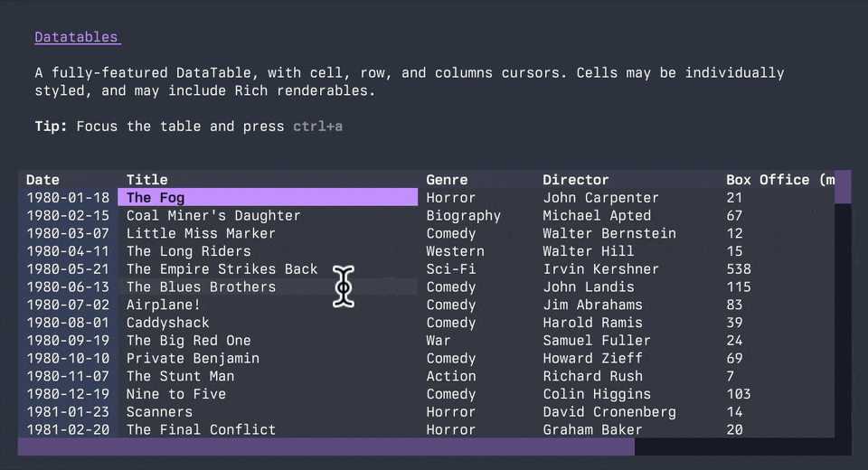
Task: Select the 1980-07-02 date cell
Action: (x=68, y=305)
